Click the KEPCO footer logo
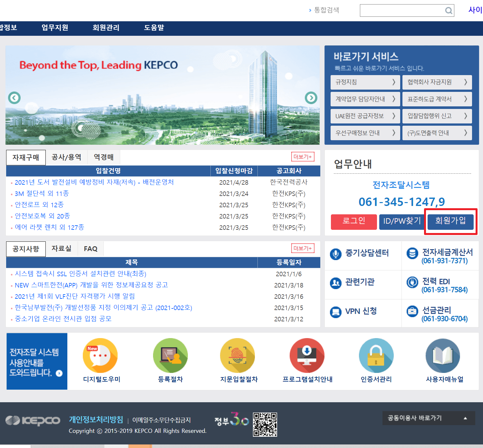The height and width of the screenshot is (448, 483). tap(33, 420)
